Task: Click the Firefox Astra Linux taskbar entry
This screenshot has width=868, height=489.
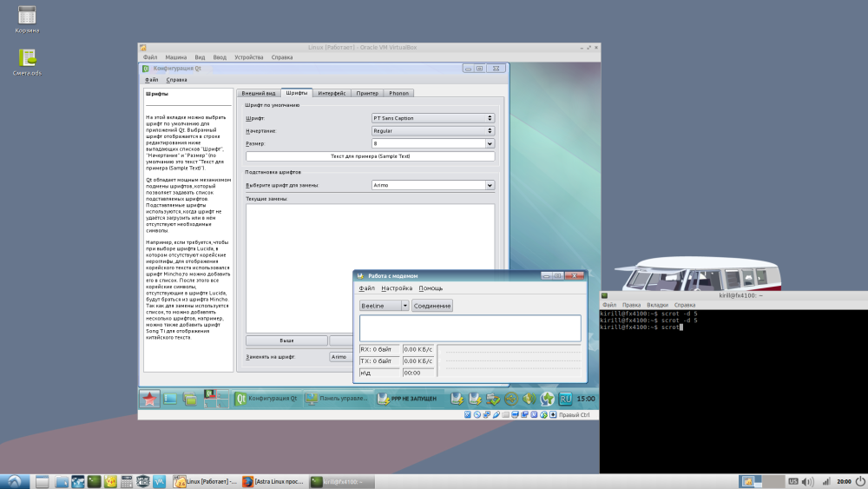Action: pos(272,481)
